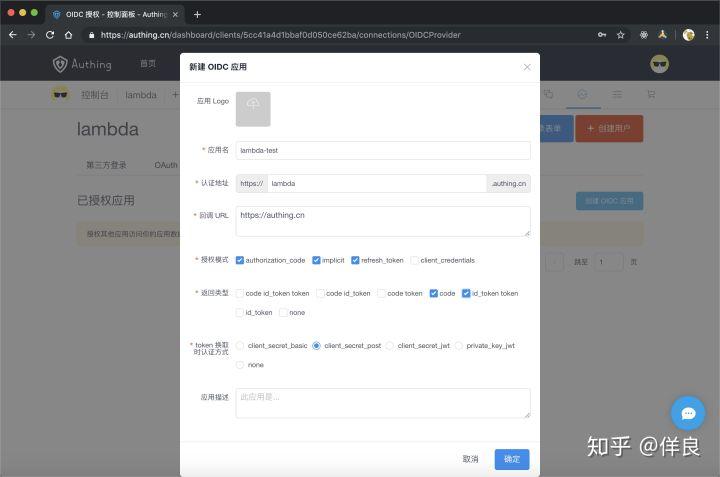The height and width of the screenshot is (477, 720).
Task: Click the 回调 URL text area
Action: coord(383,222)
